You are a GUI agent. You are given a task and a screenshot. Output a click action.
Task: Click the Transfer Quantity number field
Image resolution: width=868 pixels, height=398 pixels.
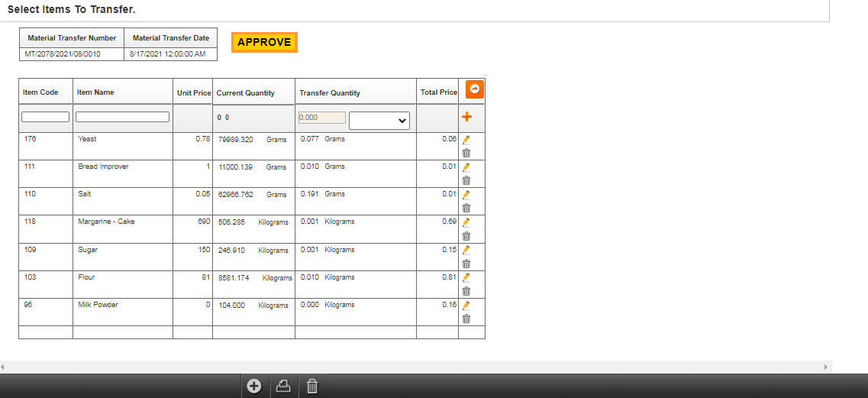pos(321,118)
